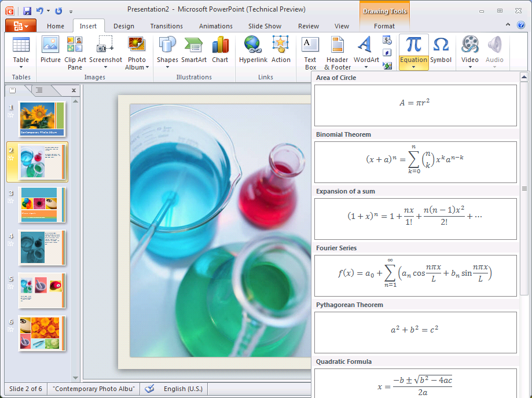Screen dimensions: 532x398
Task: Expand the Photo Album dropdown arrow
Action: click(x=147, y=67)
